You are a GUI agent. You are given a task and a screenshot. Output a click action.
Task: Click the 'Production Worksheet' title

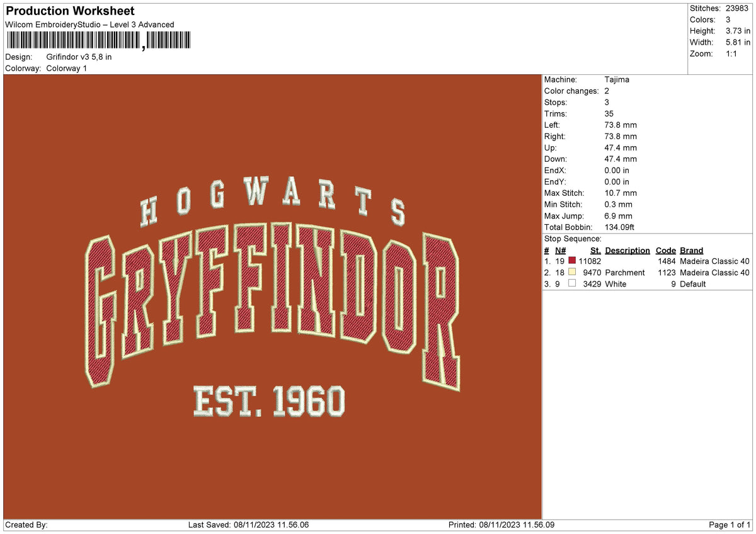69,11
